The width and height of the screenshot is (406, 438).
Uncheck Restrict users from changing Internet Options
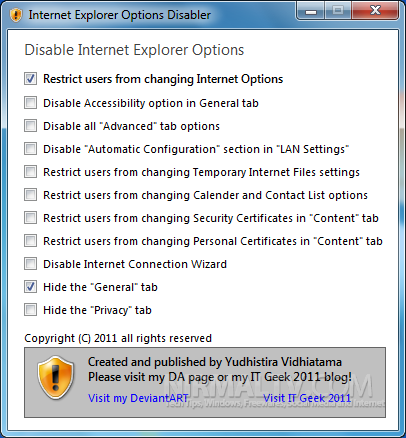click(30, 79)
